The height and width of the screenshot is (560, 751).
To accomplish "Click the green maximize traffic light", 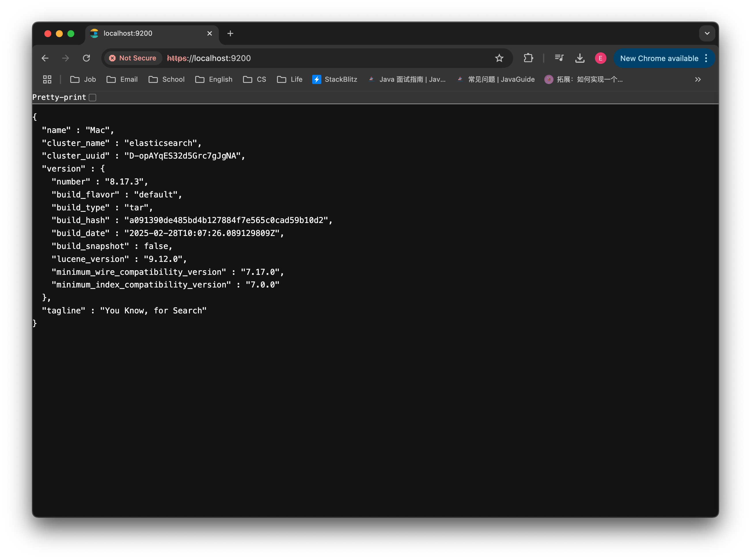I will pyautogui.click(x=71, y=33).
